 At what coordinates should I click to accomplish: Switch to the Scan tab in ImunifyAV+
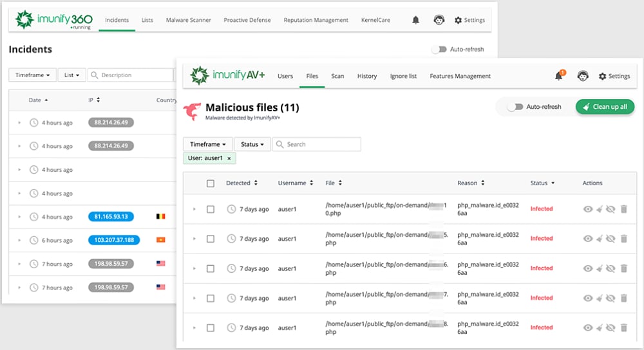click(x=337, y=76)
